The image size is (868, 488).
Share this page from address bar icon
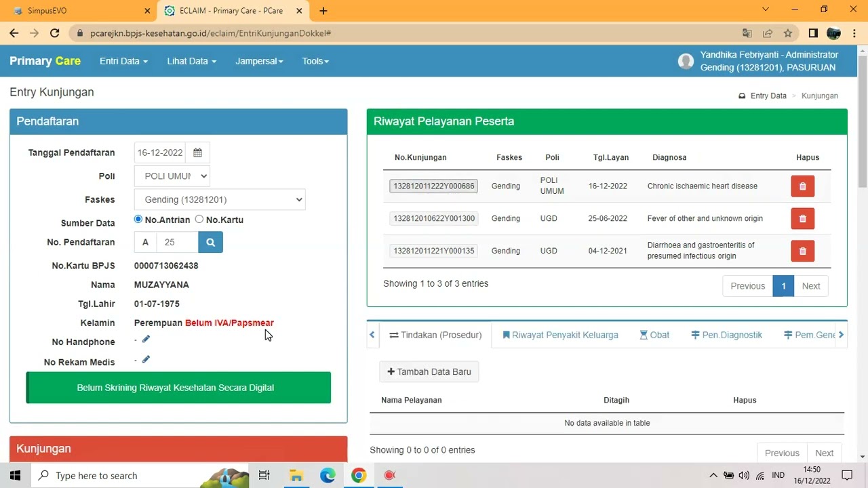tap(767, 33)
